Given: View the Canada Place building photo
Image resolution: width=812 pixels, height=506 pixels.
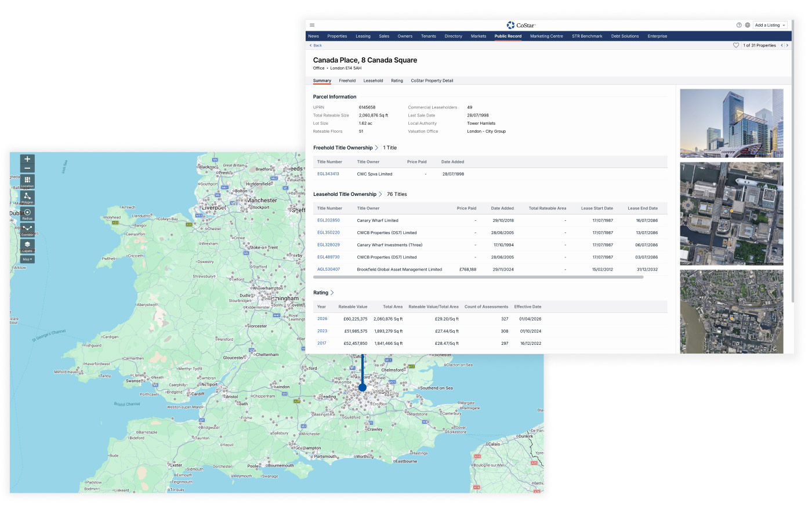Looking at the screenshot, I should (731, 123).
